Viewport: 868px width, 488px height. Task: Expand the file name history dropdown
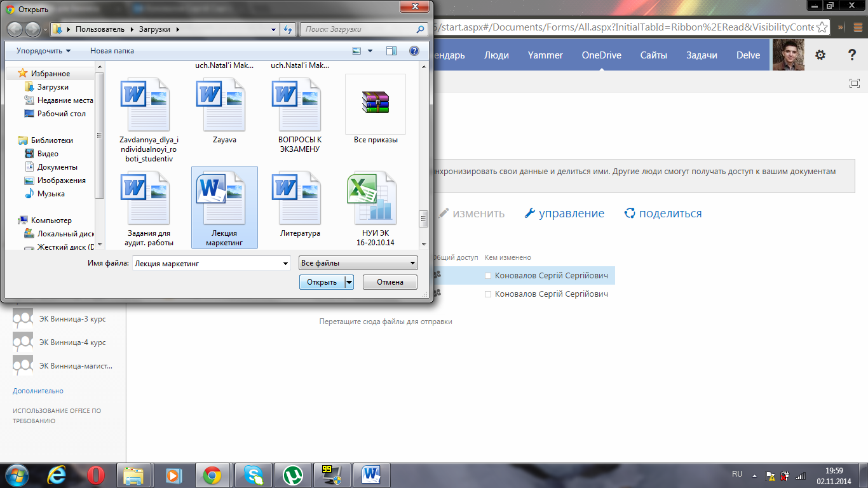pyautogui.click(x=285, y=263)
